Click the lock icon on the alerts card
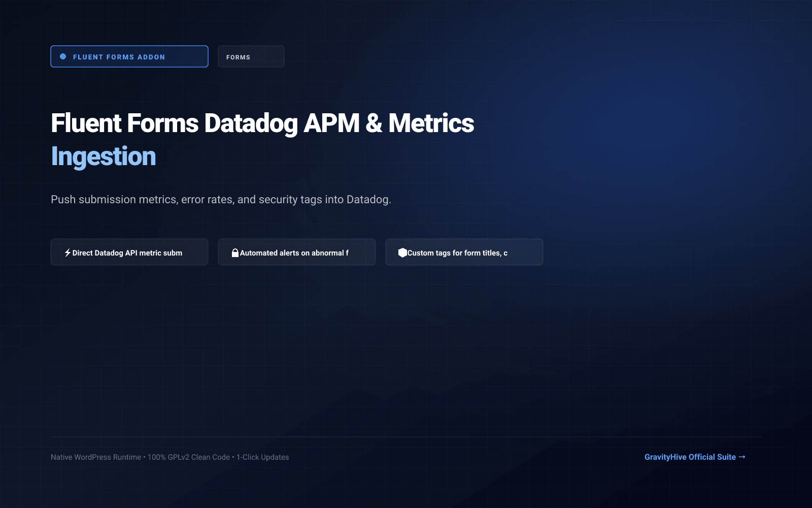 coord(235,252)
